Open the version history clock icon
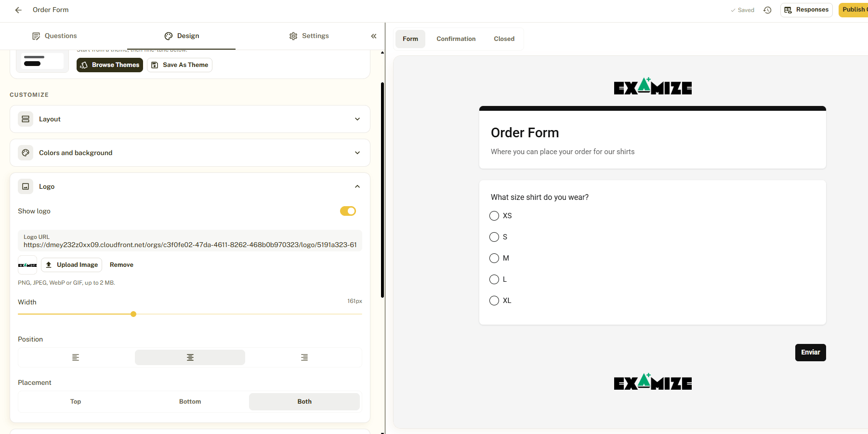Screen dimensions: 868x434 pyautogui.click(x=767, y=10)
